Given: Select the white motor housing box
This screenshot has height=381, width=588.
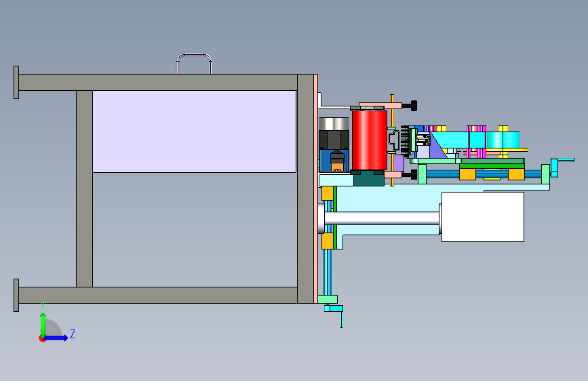Looking at the screenshot, I should pyautogui.click(x=483, y=217).
